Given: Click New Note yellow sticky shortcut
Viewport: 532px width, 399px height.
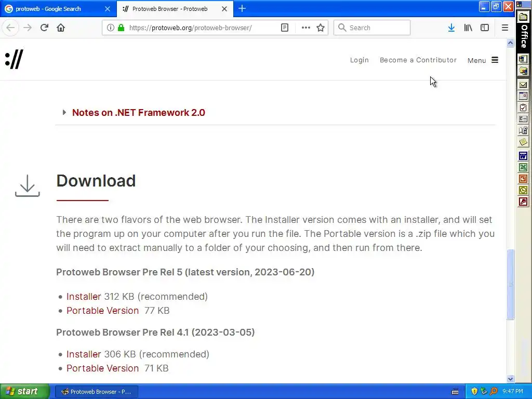Looking at the screenshot, I should (x=523, y=142).
